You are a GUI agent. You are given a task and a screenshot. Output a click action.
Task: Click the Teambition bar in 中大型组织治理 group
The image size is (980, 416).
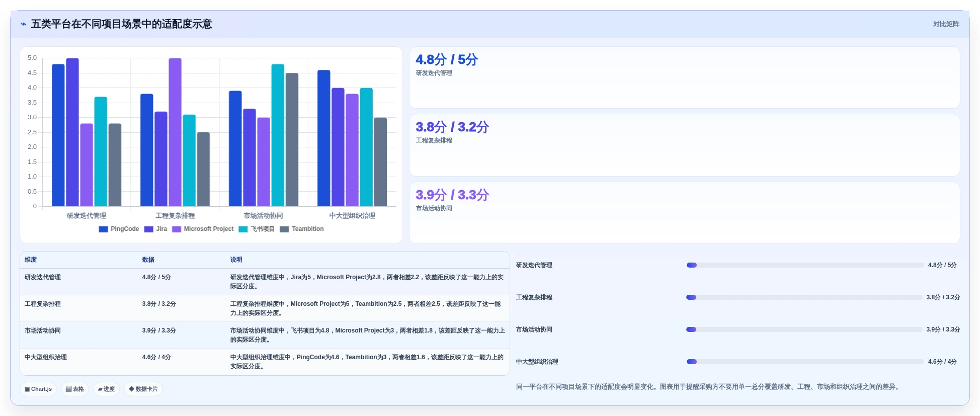pyautogui.click(x=380, y=162)
